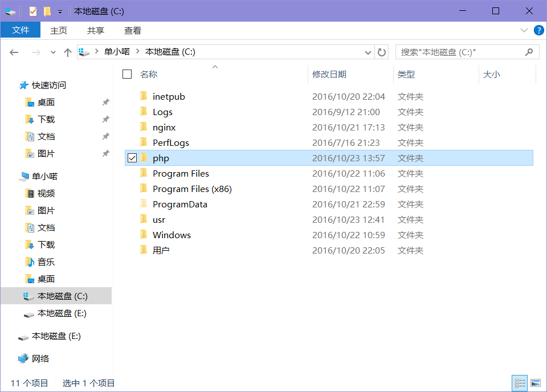Click the pin icon next to 桌面
The height and width of the screenshot is (392, 547).
click(106, 102)
